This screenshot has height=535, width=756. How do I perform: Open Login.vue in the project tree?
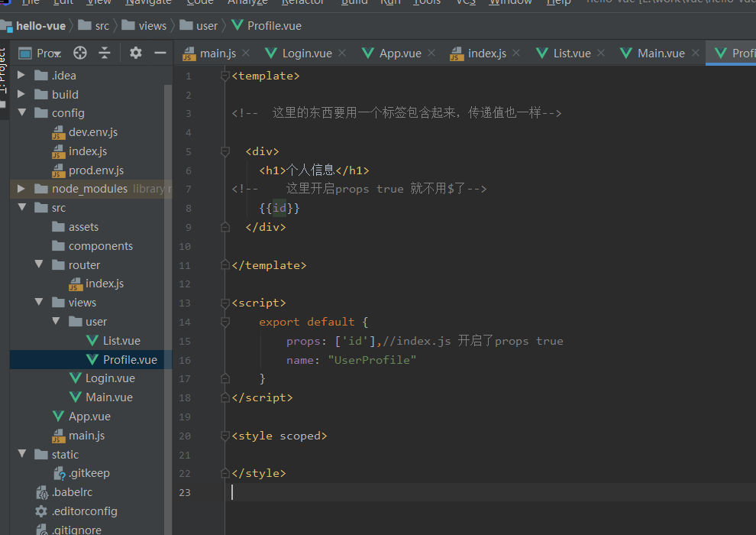click(x=110, y=378)
